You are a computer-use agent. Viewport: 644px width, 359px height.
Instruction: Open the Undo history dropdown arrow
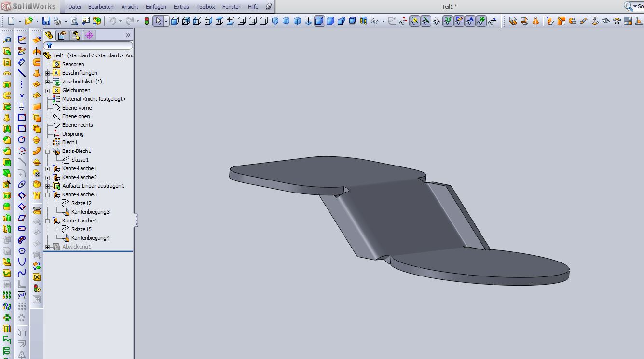click(x=120, y=21)
